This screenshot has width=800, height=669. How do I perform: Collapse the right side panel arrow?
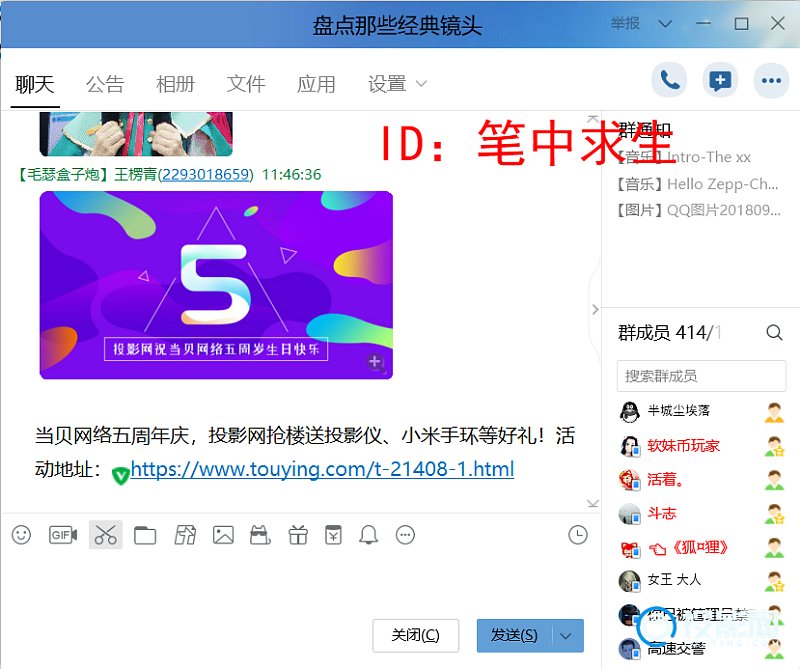pos(595,309)
